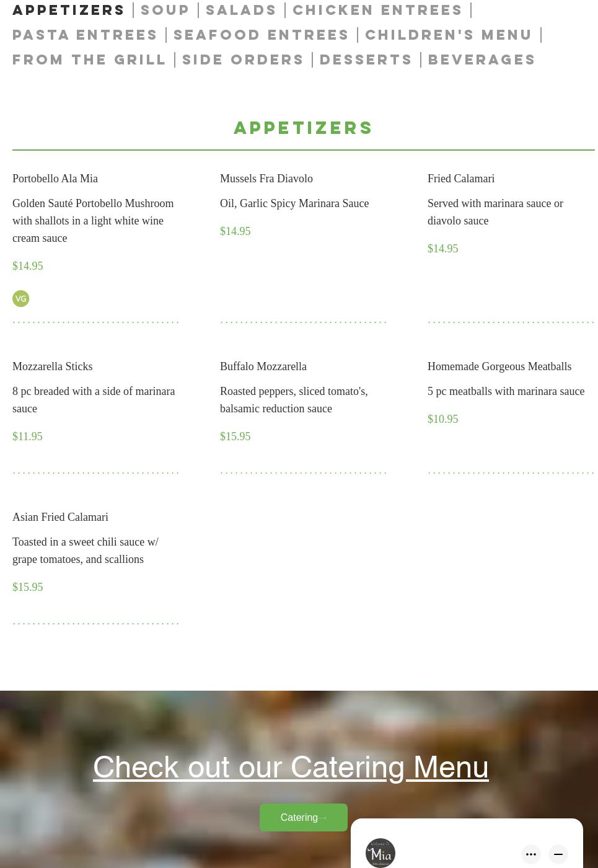Screen dimensions: 598x868
Task: View the Seafood Entrees section
Action: [x=262, y=35]
